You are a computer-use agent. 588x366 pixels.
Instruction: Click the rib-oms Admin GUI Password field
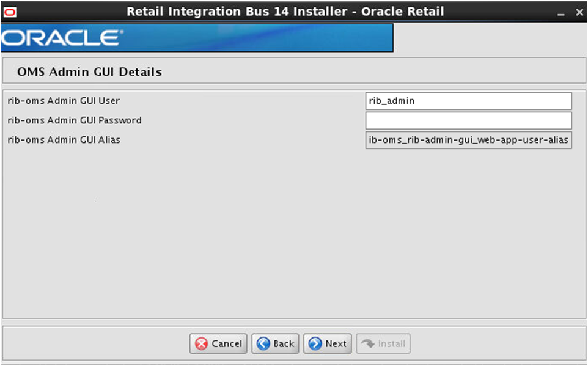tap(469, 120)
